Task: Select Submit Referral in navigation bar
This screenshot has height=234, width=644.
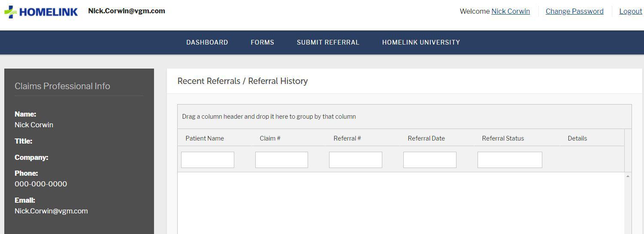Action: 328,42
